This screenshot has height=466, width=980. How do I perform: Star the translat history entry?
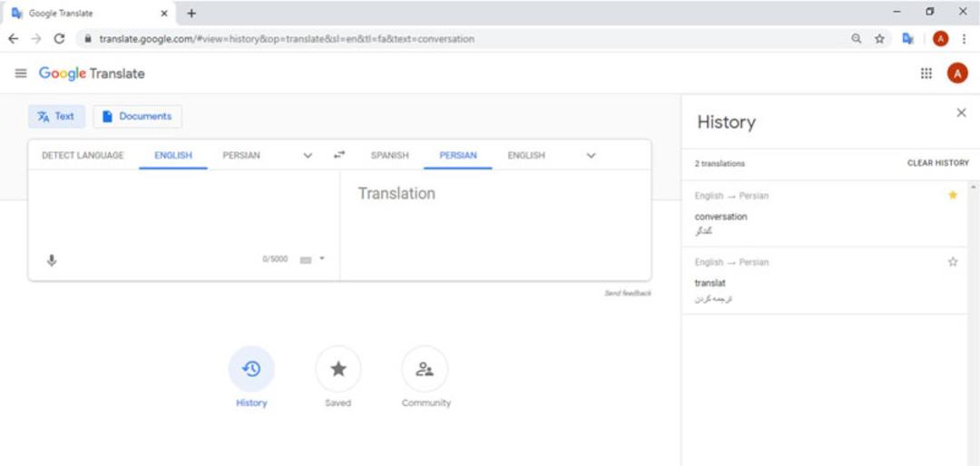click(953, 262)
